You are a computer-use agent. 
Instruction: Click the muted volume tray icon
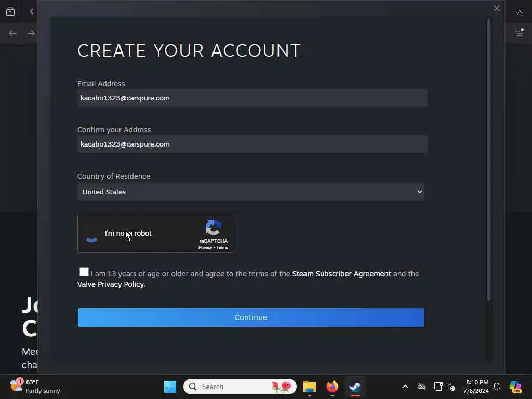451,387
